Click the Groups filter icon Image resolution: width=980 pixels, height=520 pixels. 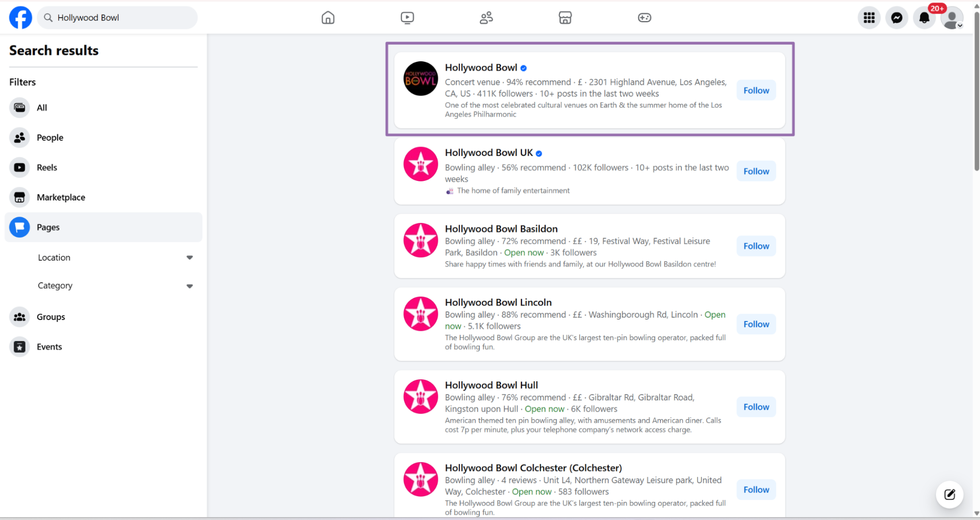pos(20,317)
